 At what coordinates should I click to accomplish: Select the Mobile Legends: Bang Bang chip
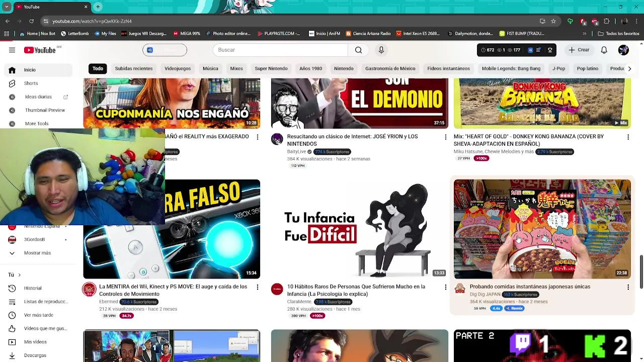point(511,68)
